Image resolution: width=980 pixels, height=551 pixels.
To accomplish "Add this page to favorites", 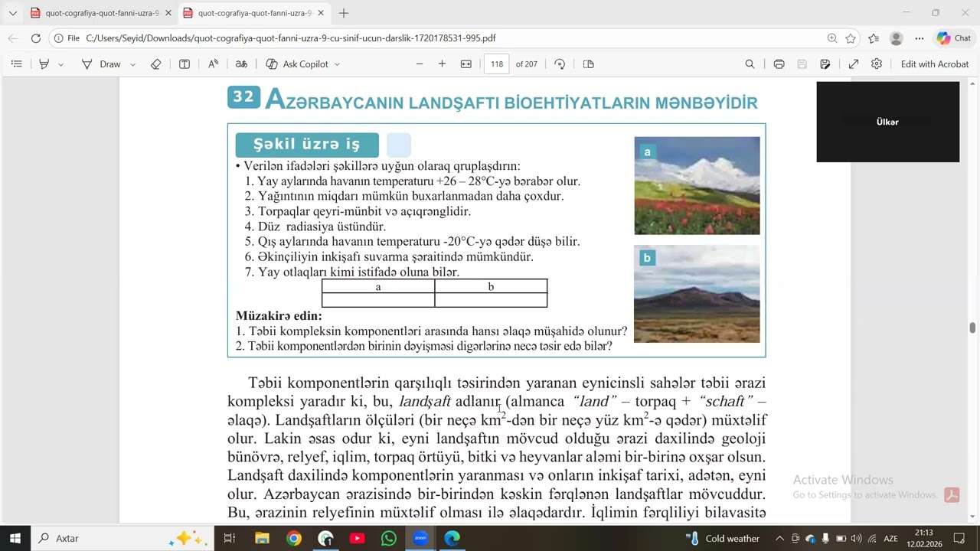I will pyautogui.click(x=851, y=38).
